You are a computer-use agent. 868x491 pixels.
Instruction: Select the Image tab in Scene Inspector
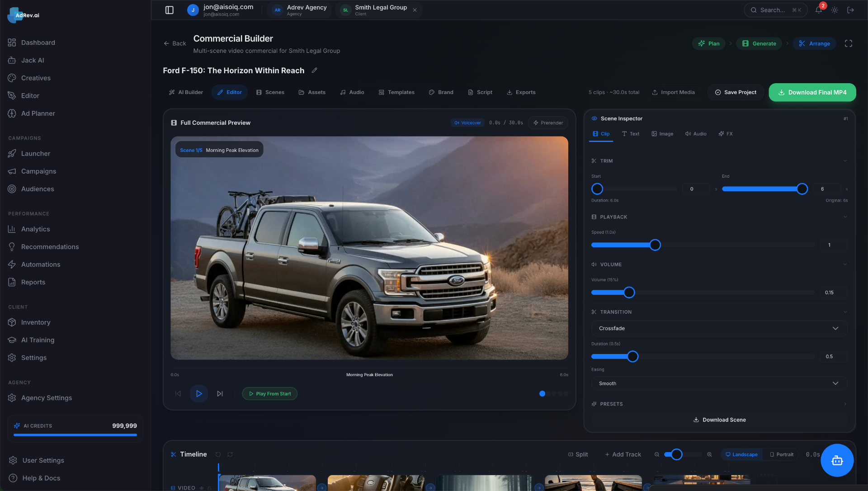(662, 134)
